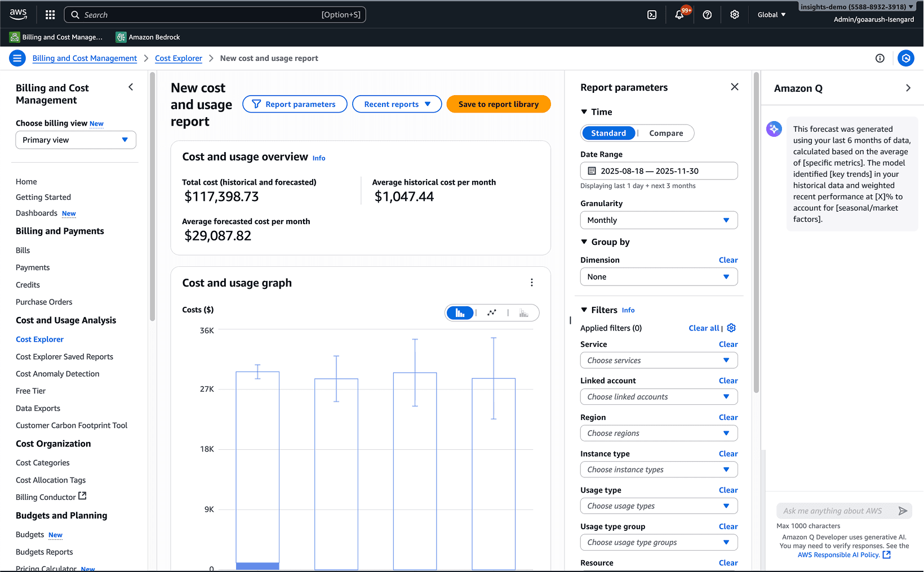Click the Clear all filters link
The image size is (924, 572).
tap(704, 328)
